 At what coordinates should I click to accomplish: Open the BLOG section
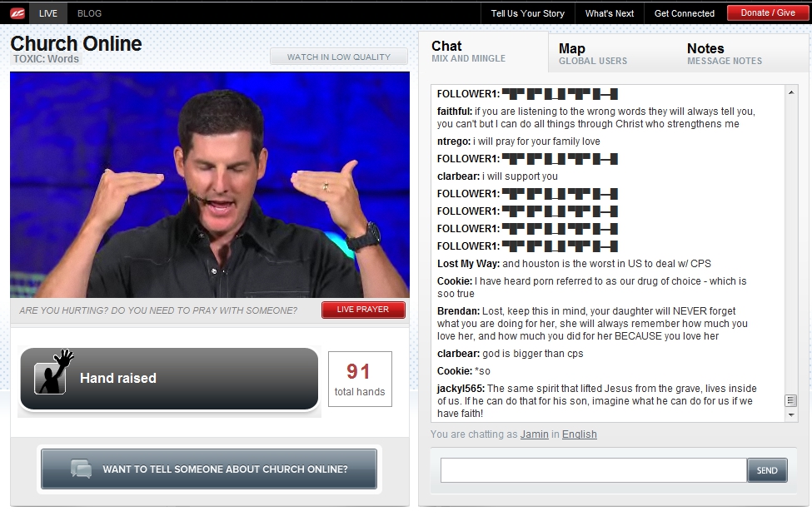(x=89, y=13)
